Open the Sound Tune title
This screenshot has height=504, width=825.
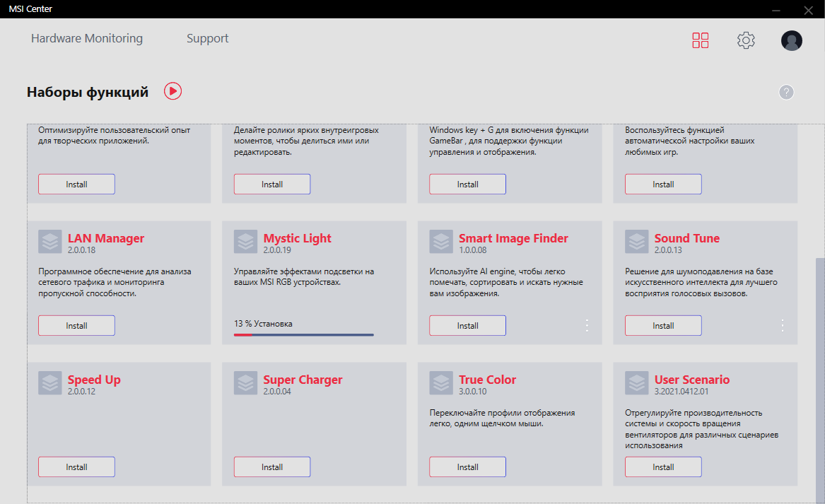pos(686,238)
